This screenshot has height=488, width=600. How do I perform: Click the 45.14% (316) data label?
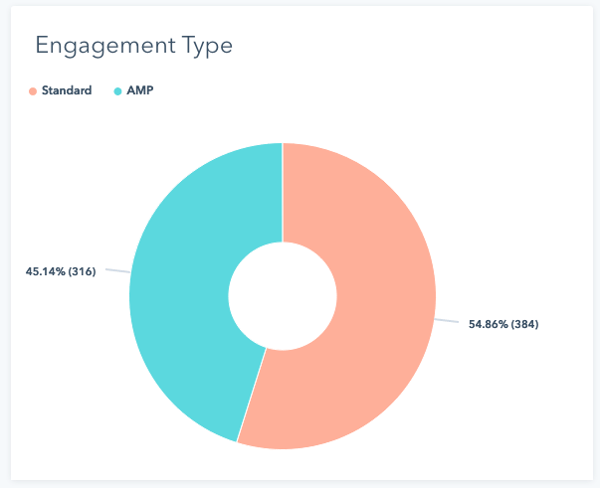click(x=60, y=272)
